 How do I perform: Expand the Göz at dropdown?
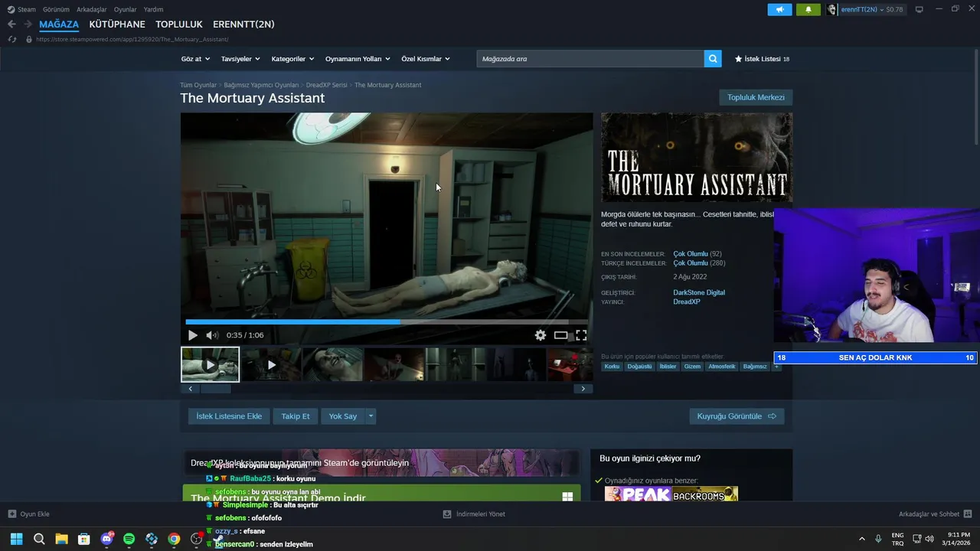click(x=195, y=59)
